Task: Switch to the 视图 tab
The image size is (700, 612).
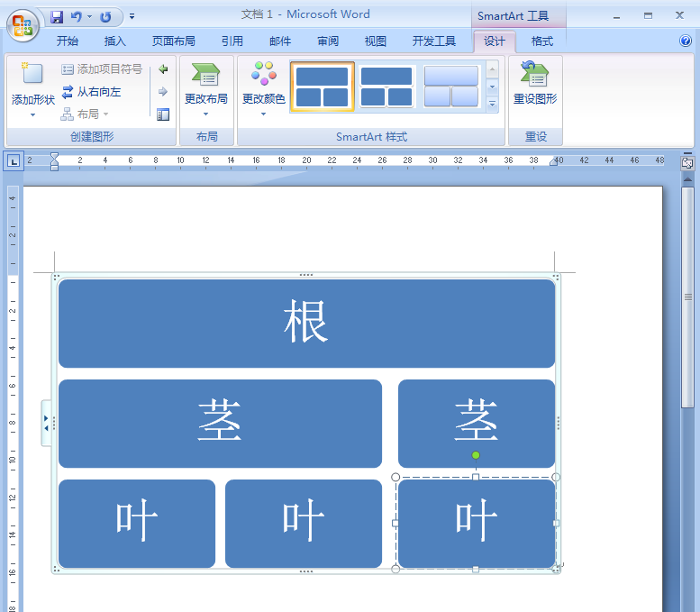Action: pos(375,41)
